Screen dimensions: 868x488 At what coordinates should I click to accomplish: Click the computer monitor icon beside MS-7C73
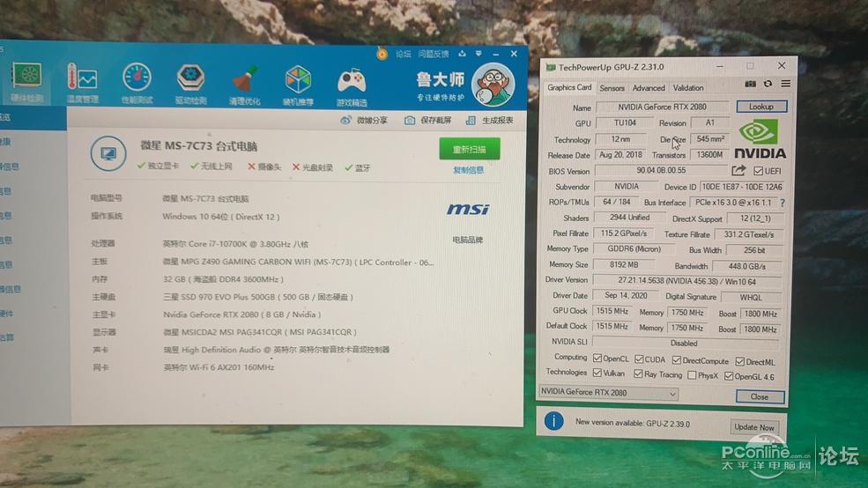(108, 152)
